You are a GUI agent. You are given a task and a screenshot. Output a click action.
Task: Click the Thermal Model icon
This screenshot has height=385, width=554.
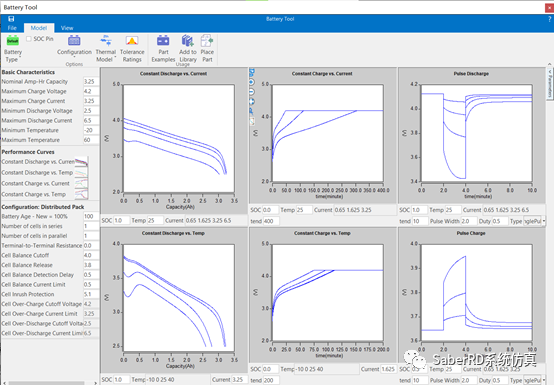pos(106,41)
